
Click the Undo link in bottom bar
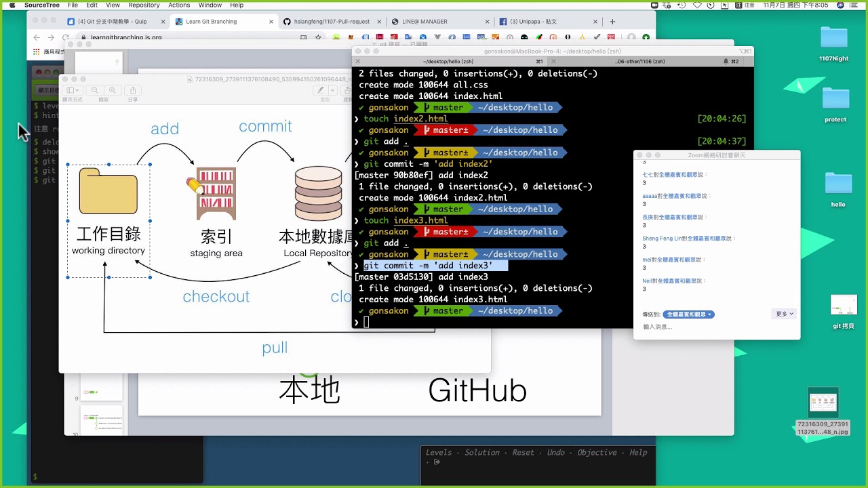click(555, 453)
